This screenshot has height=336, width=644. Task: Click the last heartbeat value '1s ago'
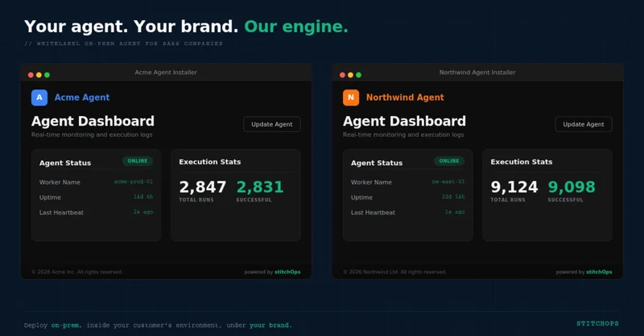point(455,212)
